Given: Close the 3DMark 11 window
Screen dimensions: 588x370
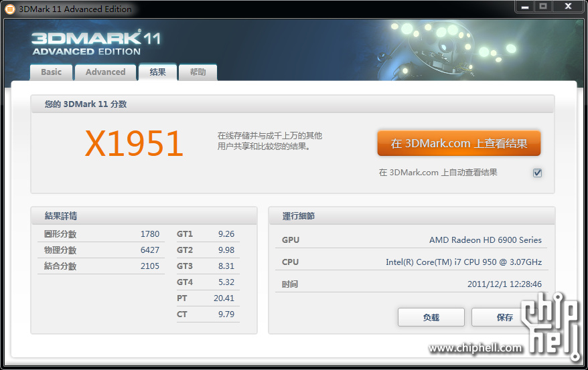Looking at the screenshot, I should point(568,7).
